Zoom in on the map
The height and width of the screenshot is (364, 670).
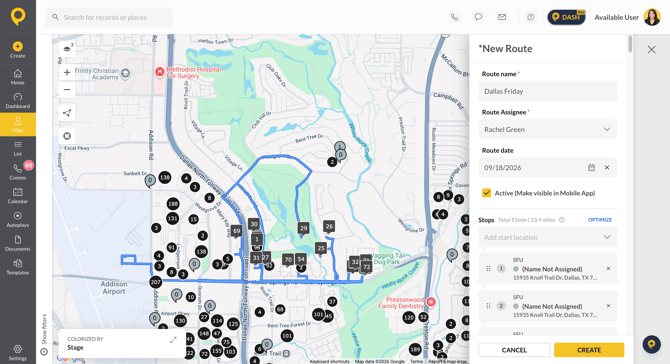67,72
